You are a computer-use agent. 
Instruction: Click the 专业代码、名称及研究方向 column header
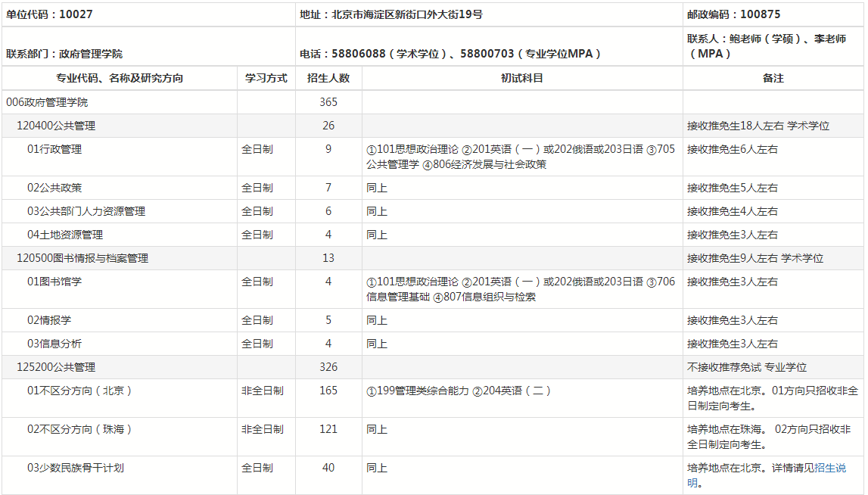point(120,78)
